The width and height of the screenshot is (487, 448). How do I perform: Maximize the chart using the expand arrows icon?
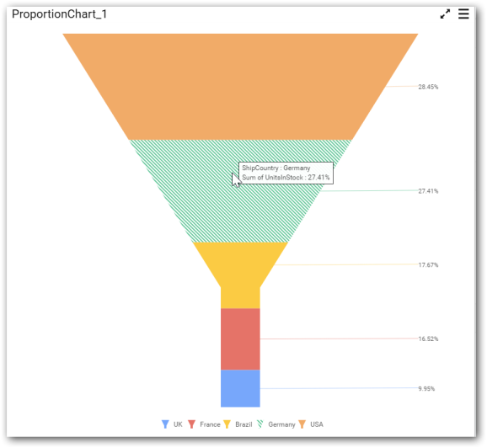(x=445, y=14)
